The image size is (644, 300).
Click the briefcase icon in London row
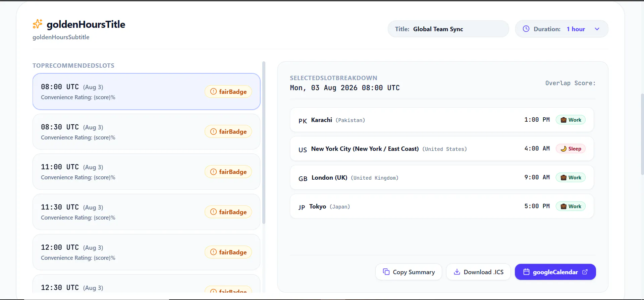pos(563,178)
